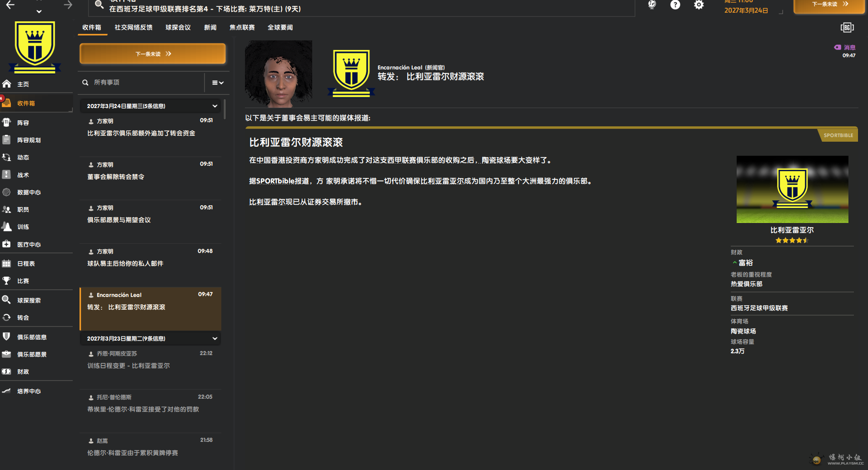Click the layout icon at top right
868x470 pixels.
(847, 28)
